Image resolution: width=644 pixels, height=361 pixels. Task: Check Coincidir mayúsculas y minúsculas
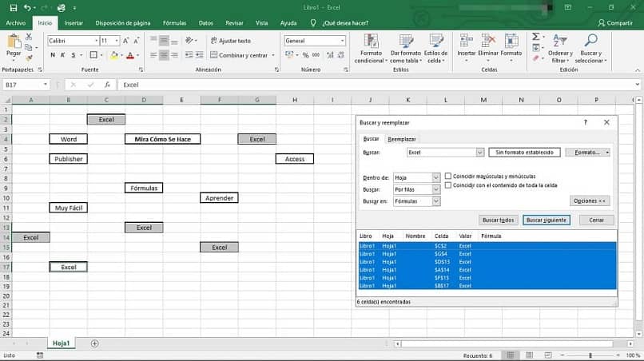pos(448,177)
